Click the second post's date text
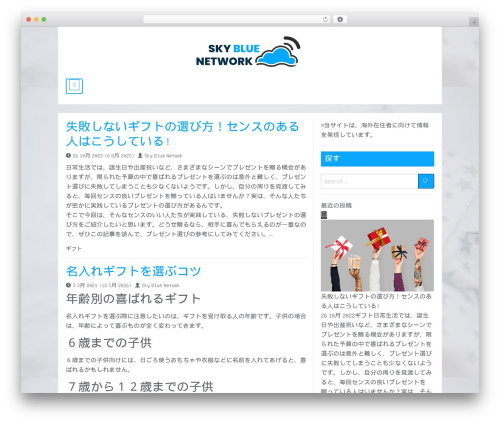Screen dimensions: 500x423 [102, 285]
